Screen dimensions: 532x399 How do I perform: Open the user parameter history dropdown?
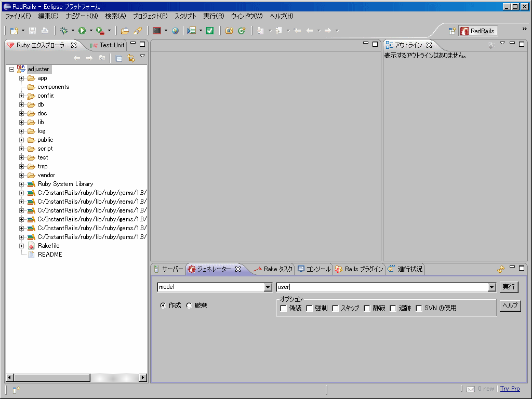(x=491, y=287)
